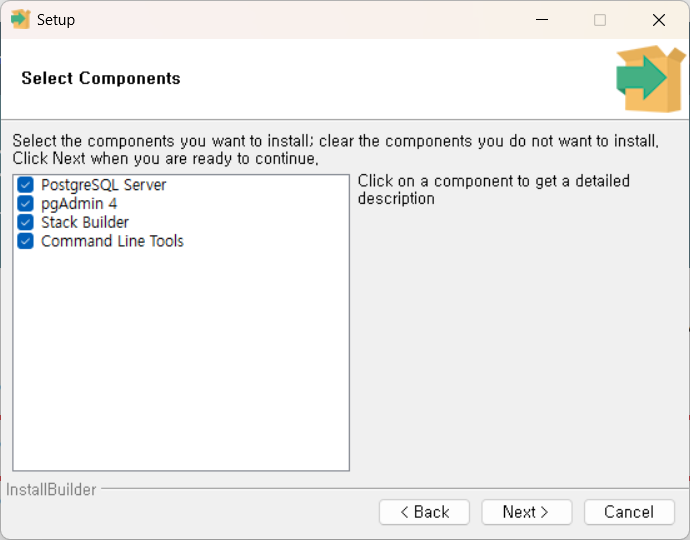Select the pgAdmin 4 component label

(x=79, y=204)
